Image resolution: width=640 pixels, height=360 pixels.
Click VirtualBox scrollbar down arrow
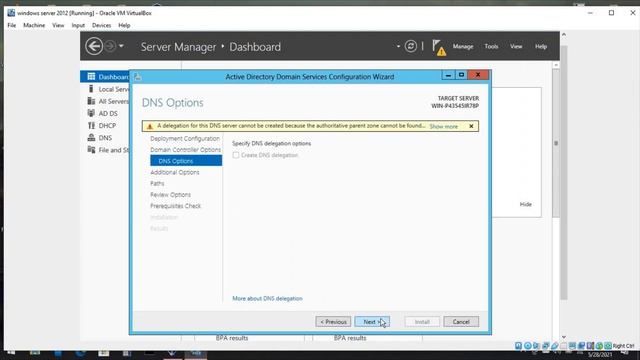[x=564, y=337]
